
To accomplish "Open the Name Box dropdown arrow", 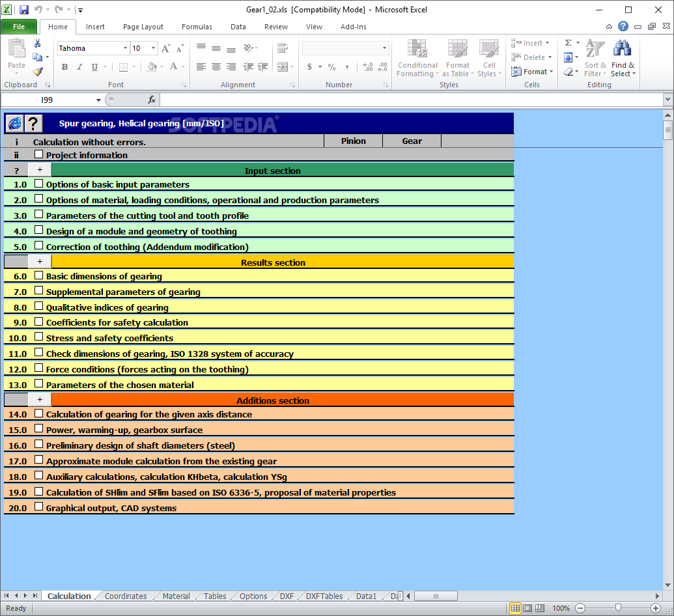I will 98,100.
